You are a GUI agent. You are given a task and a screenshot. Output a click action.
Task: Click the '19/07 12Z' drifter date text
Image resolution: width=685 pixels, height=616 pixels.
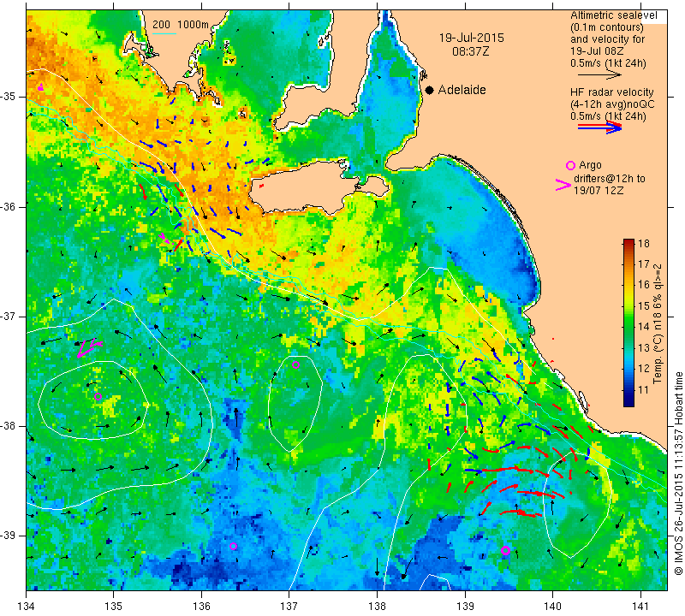pos(598,191)
